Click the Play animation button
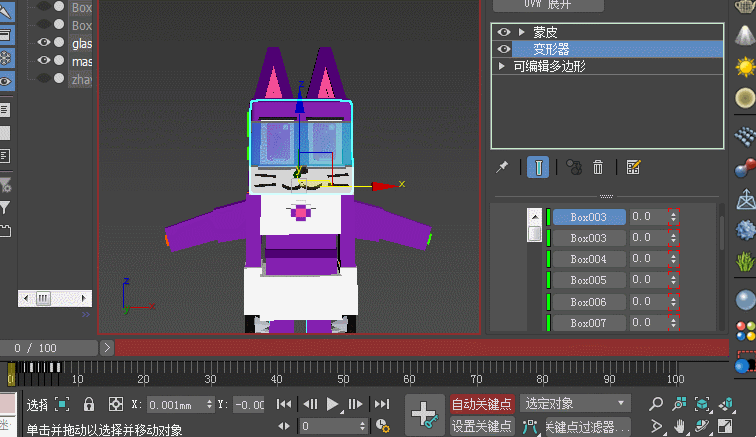 tap(332, 404)
